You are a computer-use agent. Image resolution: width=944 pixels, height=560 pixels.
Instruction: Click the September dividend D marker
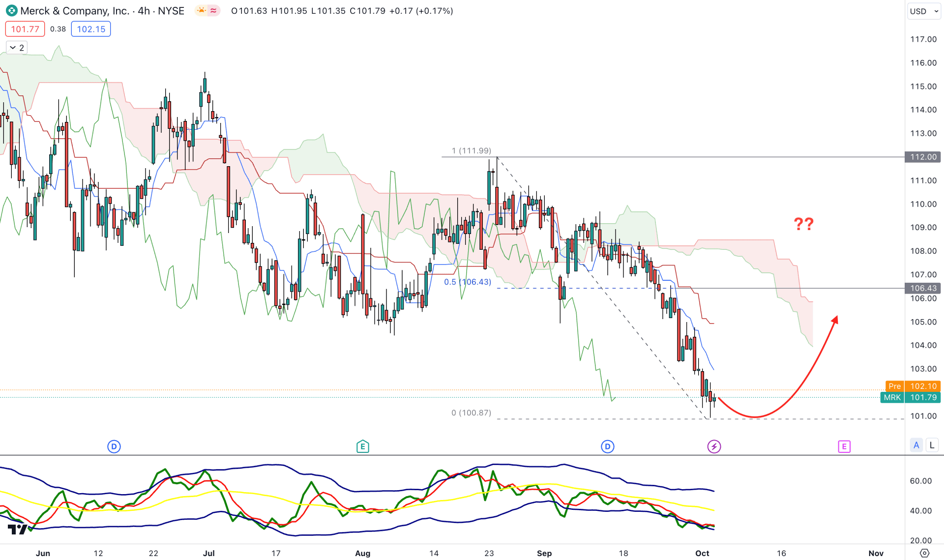608,446
